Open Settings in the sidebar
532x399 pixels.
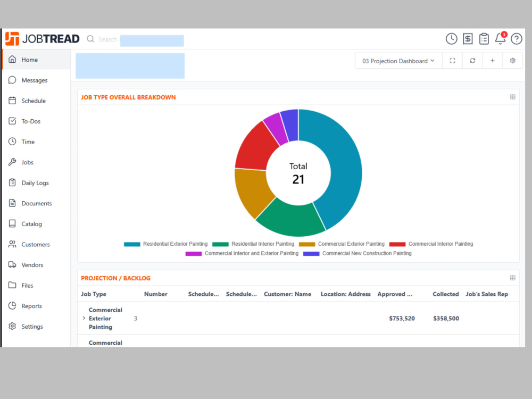(x=36, y=327)
